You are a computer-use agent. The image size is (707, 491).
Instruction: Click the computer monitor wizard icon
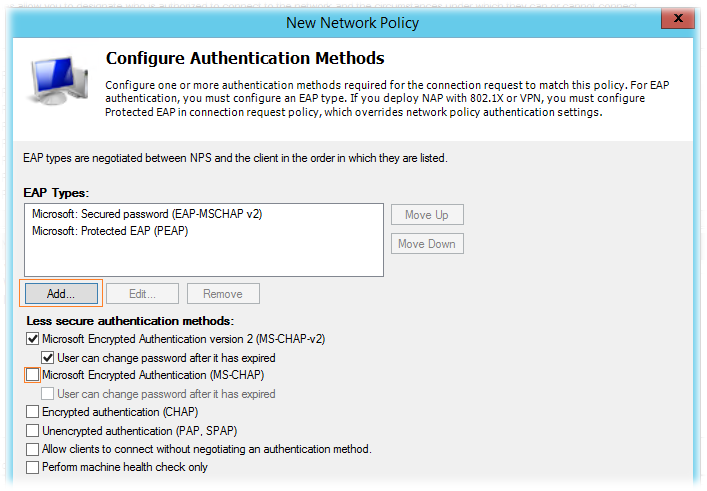(x=58, y=80)
